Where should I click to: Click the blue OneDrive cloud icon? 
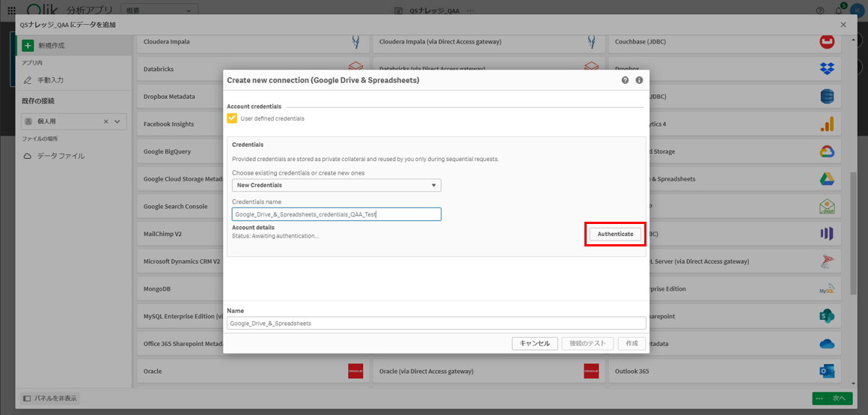(x=827, y=344)
